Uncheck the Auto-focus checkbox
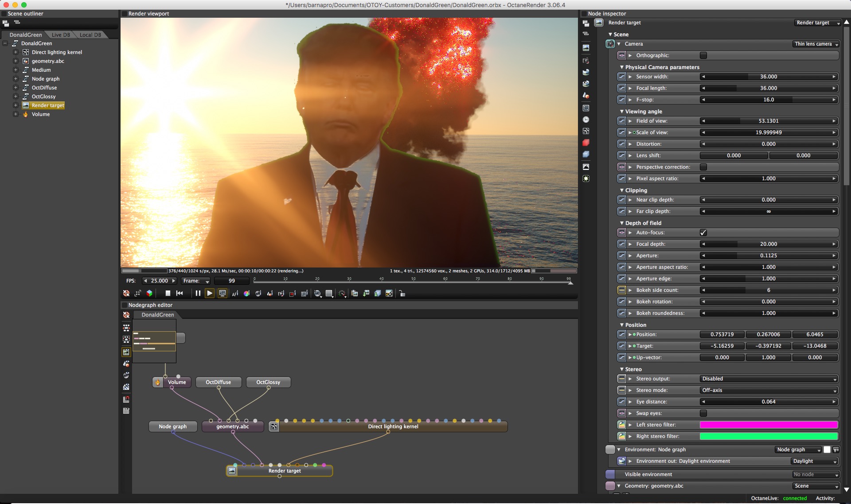 [x=703, y=233]
